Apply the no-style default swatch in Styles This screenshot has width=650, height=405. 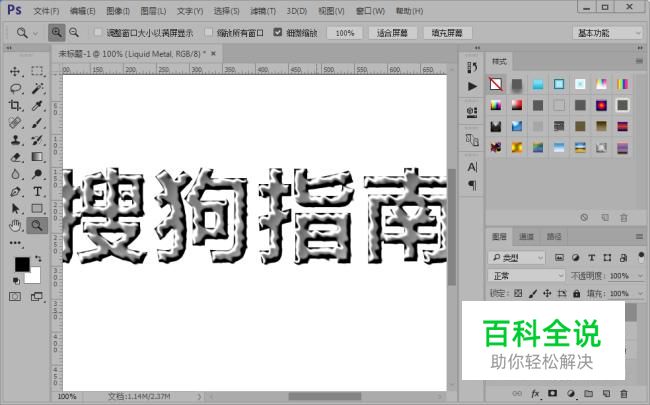[496, 84]
